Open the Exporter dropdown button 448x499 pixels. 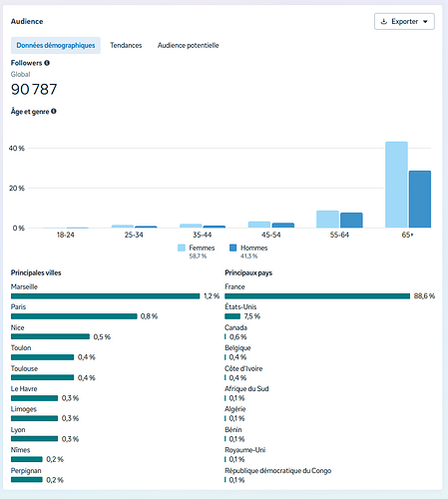(x=404, y=22)
